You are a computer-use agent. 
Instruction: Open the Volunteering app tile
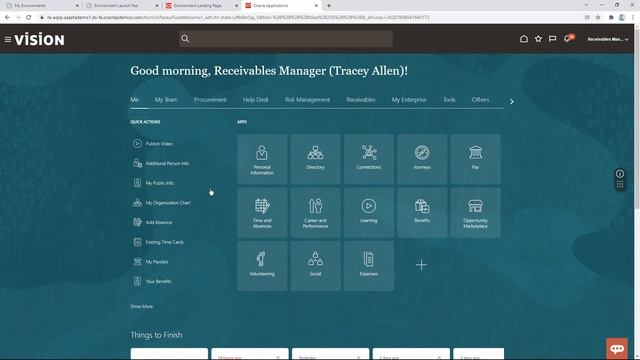click(x=262, y=266)
